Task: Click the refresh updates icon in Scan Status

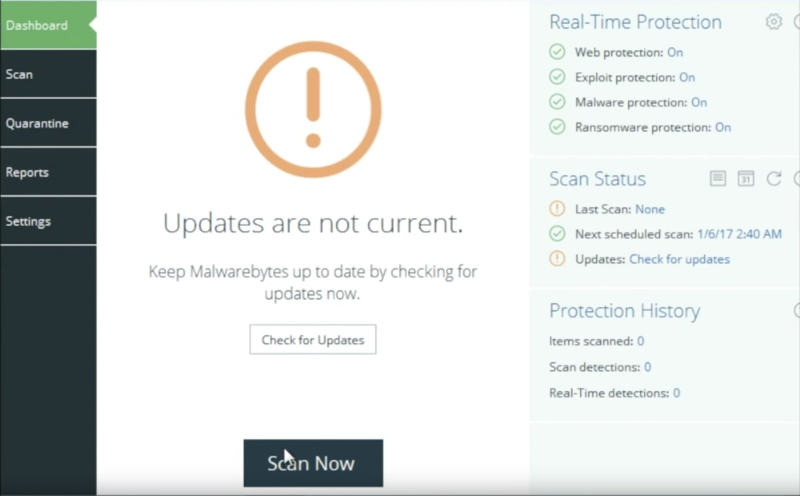Action: click(x=774, y=179)
